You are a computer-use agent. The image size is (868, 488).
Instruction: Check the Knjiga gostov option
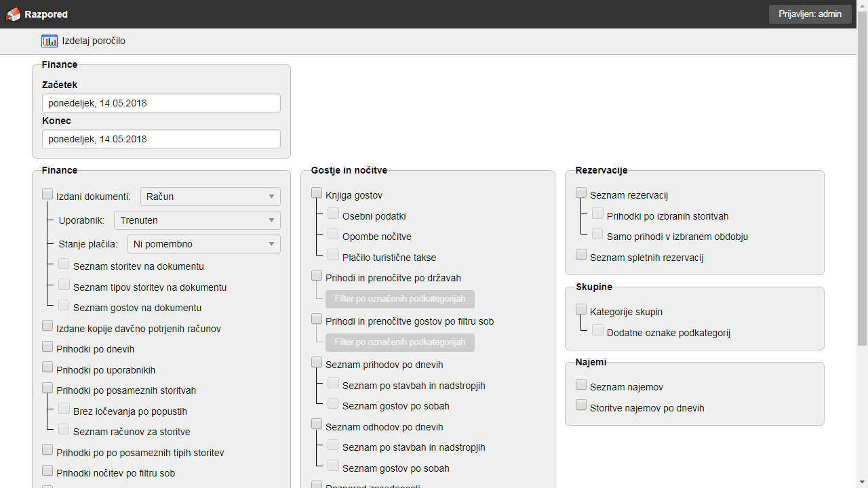(317, 193)
